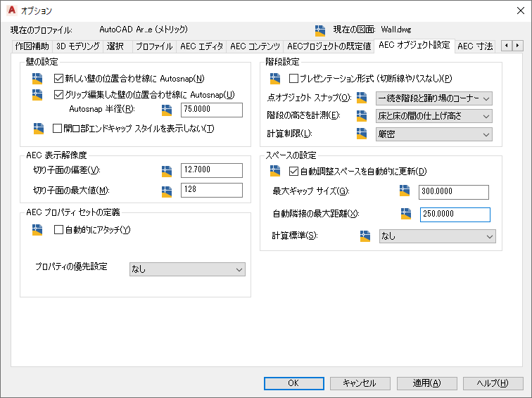The height and width of the screenshot is (398, 532).
Task: Click 切り子面の偏差 field showing 12.7000
Action: click(x=212, y=170)
